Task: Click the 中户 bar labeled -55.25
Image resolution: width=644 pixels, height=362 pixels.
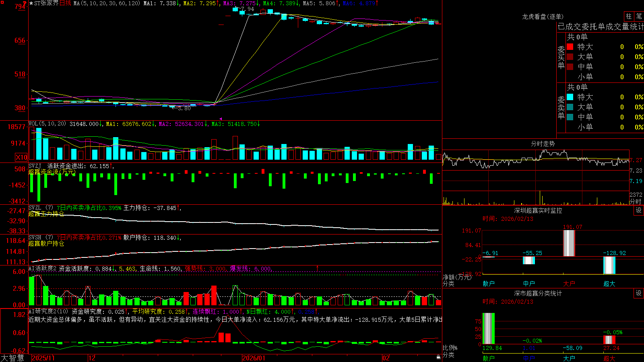Action: pos(528,260)
